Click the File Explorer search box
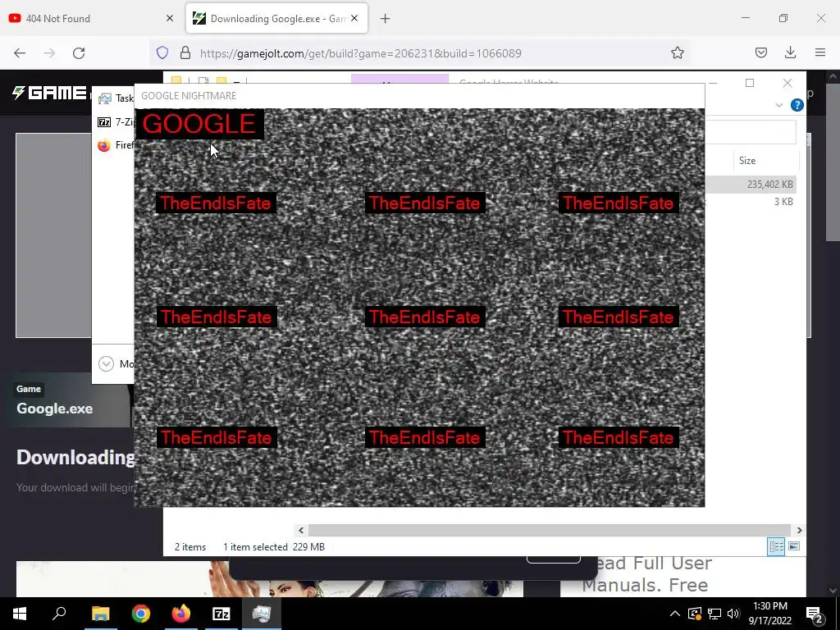Viewport: 840px width, 630px height. [x=750, y=132]
